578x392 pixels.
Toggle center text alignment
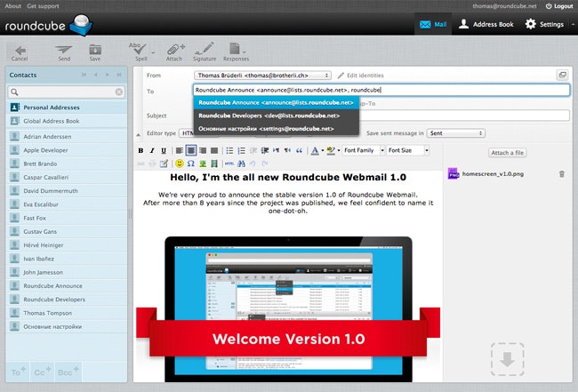[191, 150]
